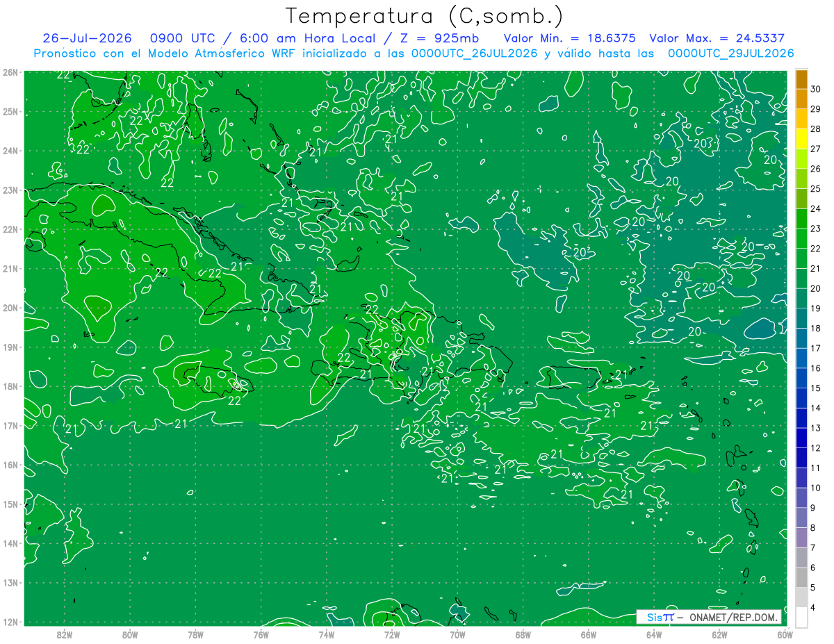
Task: Click the 62W longitude axis label
Action: click(x=719, y=634)
